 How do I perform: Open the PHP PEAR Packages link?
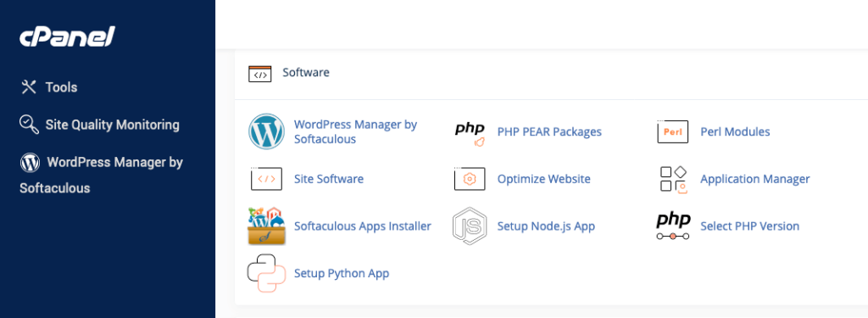pos(549,131)
